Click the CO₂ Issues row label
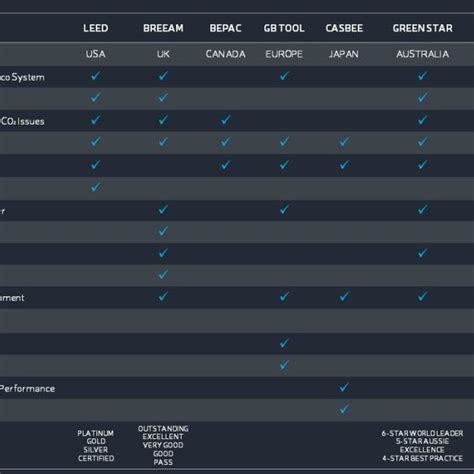 coord(22,121)
